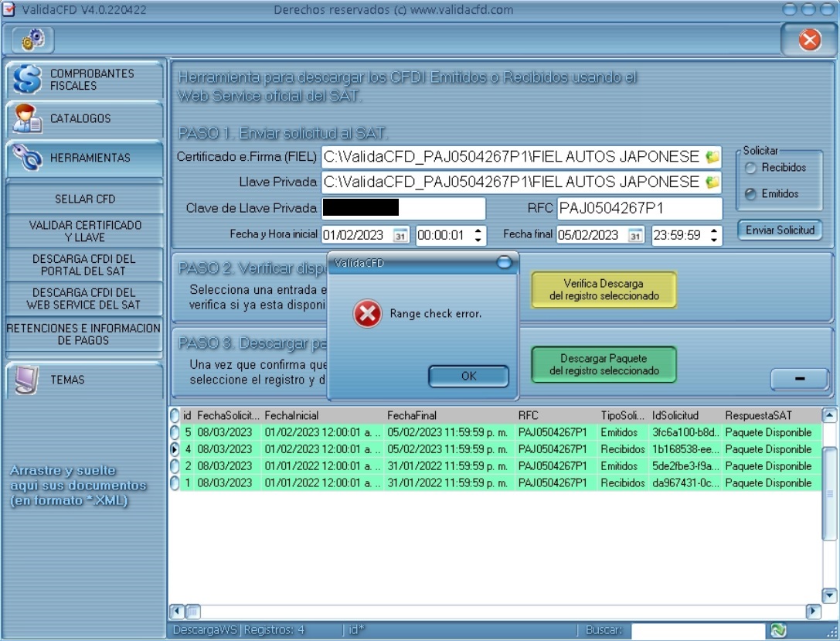Select row marker for record id 2

coord(175,466)
